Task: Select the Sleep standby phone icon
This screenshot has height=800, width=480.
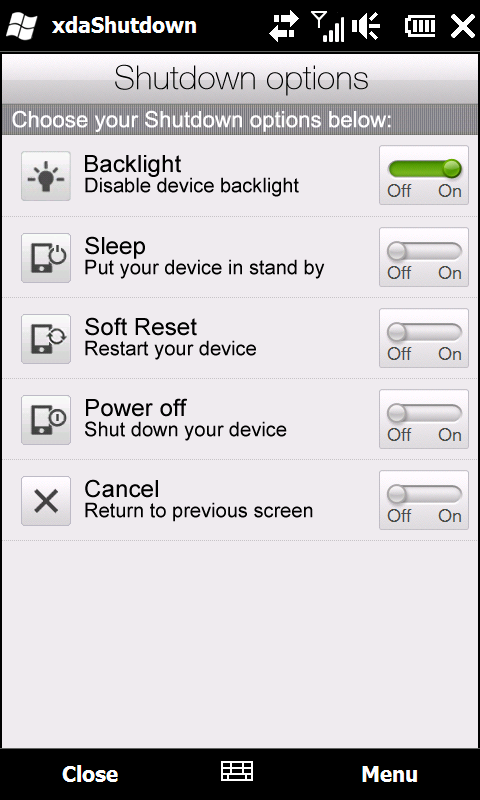Action: (x=46, y=258)
